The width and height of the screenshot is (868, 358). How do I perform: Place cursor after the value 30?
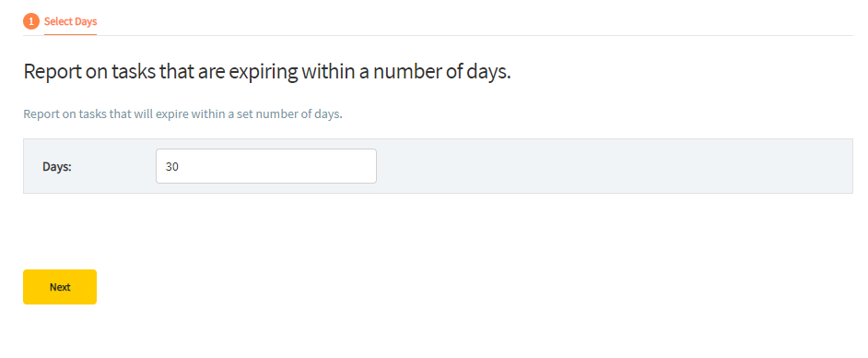[179, 166]
